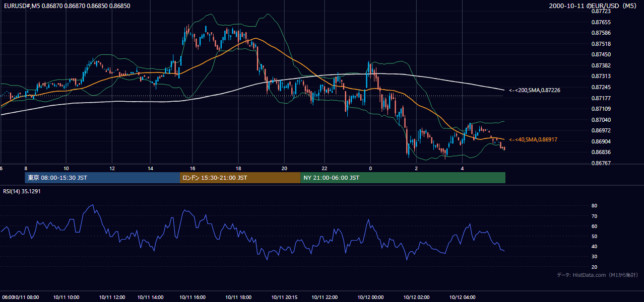Click the 200 SMA label reading 0.87226

[x=535, y=90]
